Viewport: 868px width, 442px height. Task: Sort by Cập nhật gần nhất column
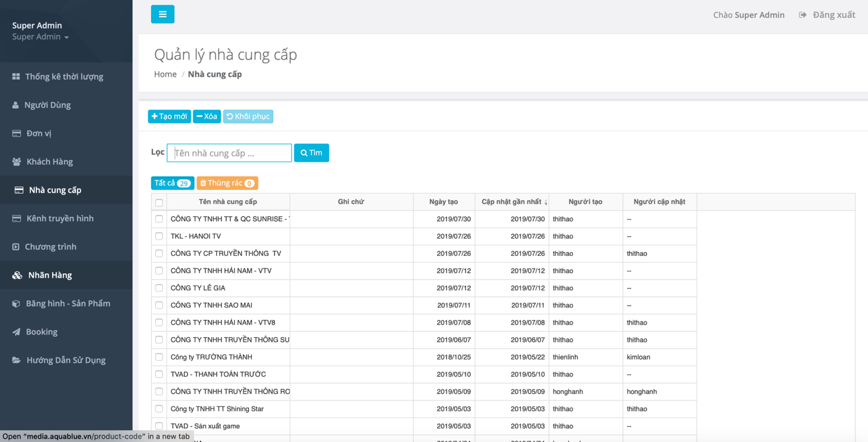(512, 202)
